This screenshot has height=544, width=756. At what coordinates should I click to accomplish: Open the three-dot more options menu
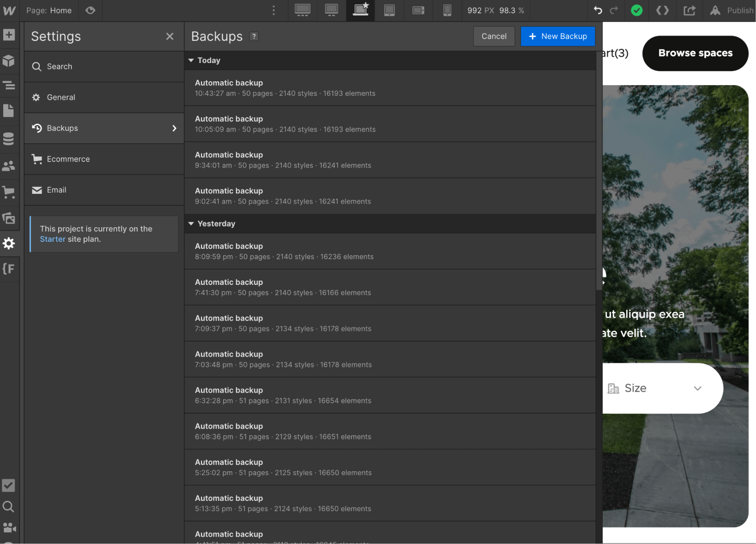coord(274,10)
